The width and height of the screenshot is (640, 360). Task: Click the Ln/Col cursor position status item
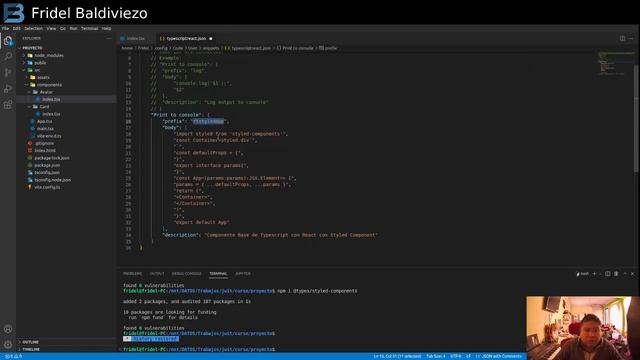pyautogui.click(x=397, y=356)
